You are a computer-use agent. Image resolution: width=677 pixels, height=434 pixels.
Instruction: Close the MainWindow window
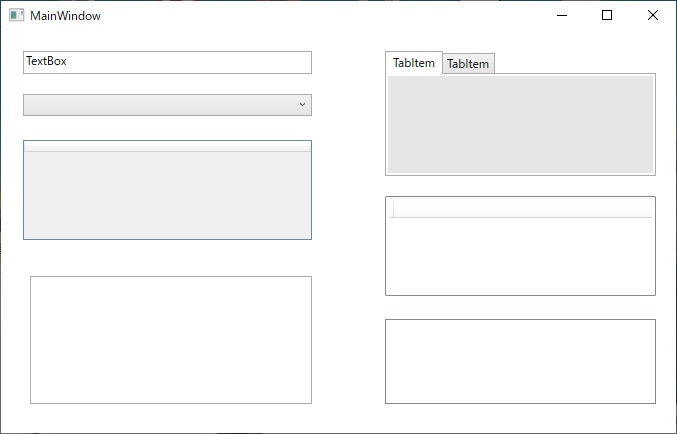pyautogui.click(x=653, y=15)
